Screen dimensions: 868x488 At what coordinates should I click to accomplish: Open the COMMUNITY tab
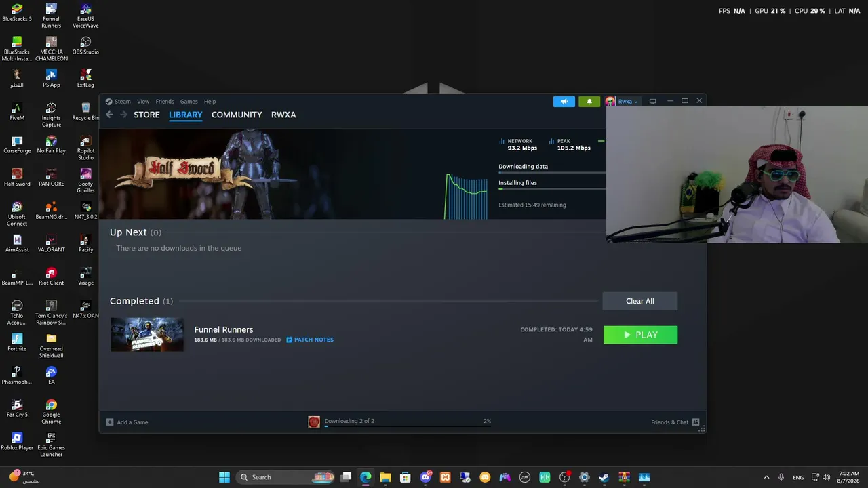(x=237, y=115)
